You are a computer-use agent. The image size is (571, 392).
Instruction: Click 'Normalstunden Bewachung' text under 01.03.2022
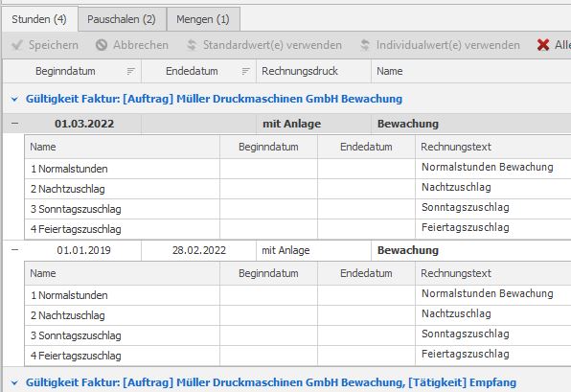[x=488, y=167]
